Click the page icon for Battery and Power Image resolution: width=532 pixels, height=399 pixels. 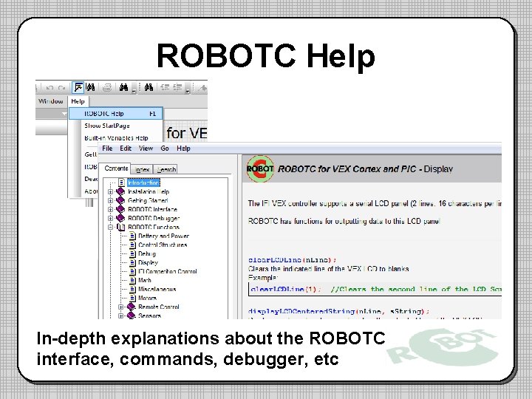(x=133, y=236)
